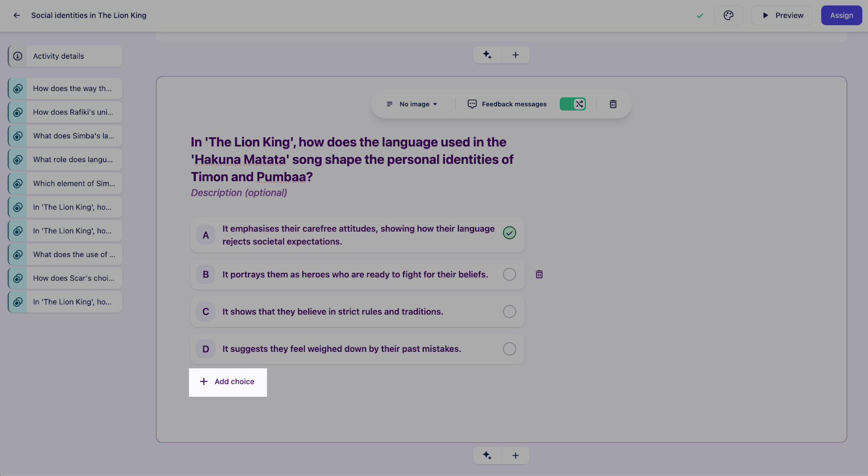Image resolution: width=868 pixels, height=476 pixels.
Task: Click the letter A choice badge
Action: (x=206, y=235)
